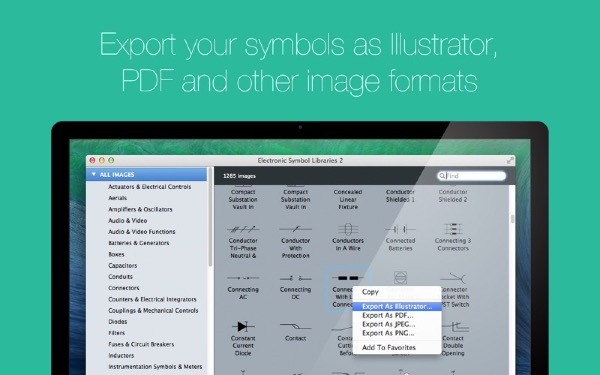Screen dimensions: 600x375
Task: Select the Conductor Tri-Phase Neutral symbol
Action: pyautogui.click(x=243, y=229)
